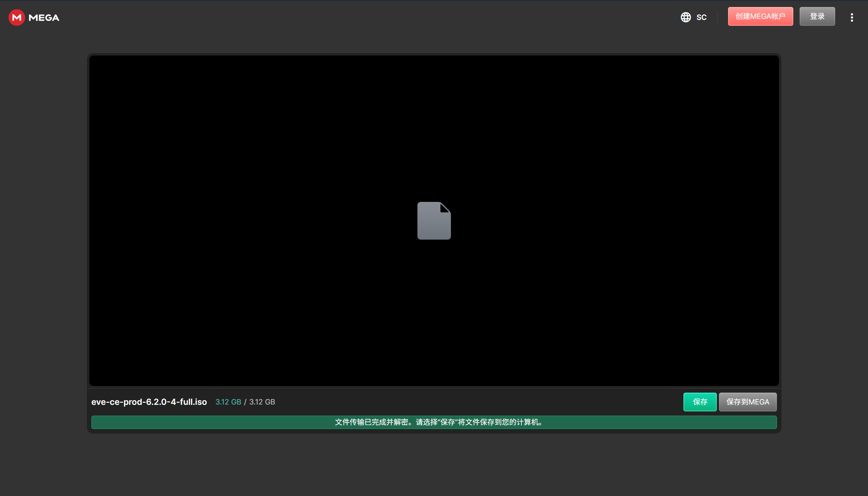Open the language selector globe icon
The width and height of the screenshot is (868, 496).
[x=685, y=17]
